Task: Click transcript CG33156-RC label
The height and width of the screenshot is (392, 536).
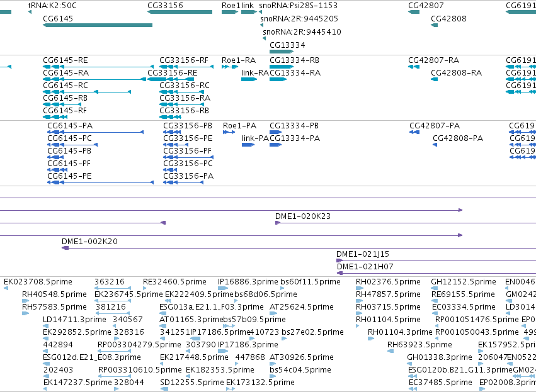Action: coord(185,86)
